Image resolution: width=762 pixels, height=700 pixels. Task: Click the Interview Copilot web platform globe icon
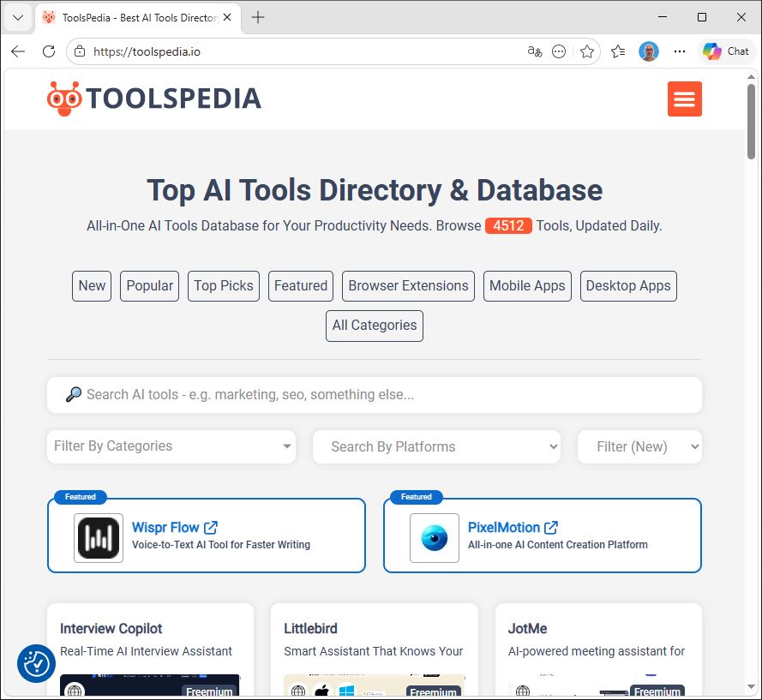[75, 691]
